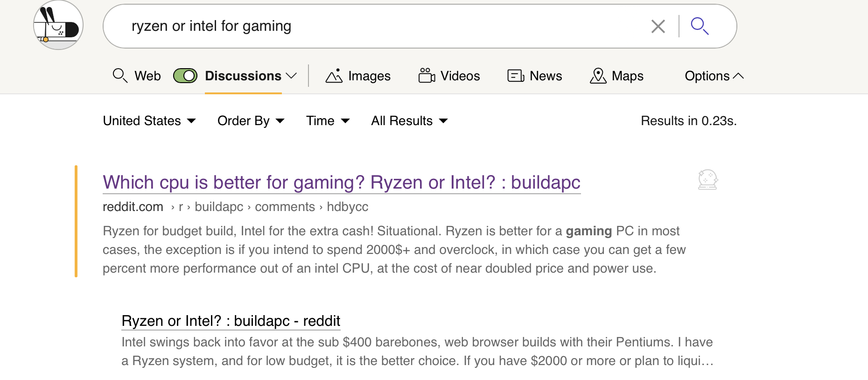
Task: Click the Swisscows dog logo
Action: tap(58, 26)
